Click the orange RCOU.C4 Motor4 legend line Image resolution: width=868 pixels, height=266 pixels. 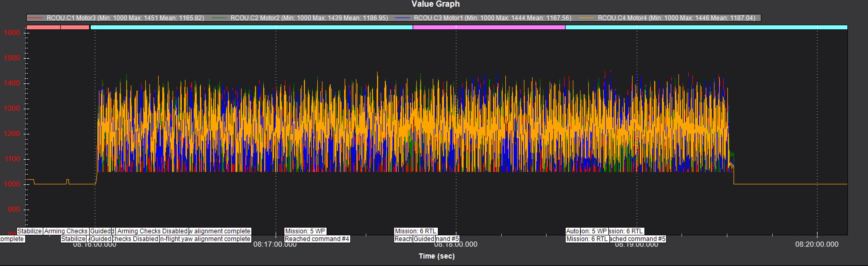click(x=586, y=18)
